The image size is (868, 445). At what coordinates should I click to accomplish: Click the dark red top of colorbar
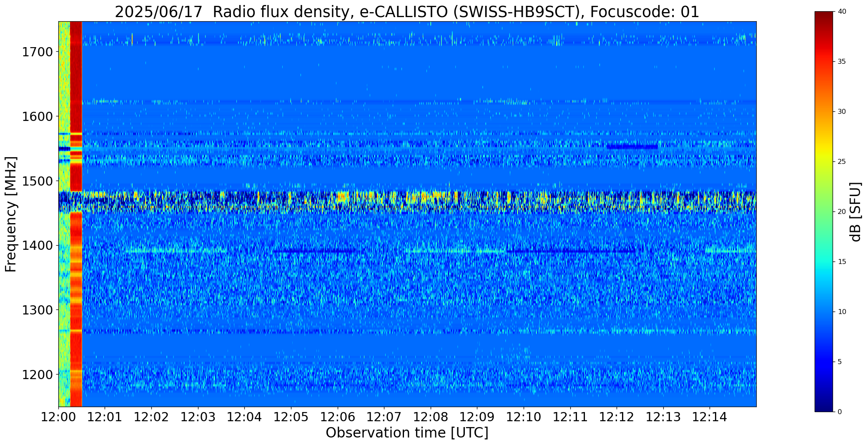tap(825, 17)
